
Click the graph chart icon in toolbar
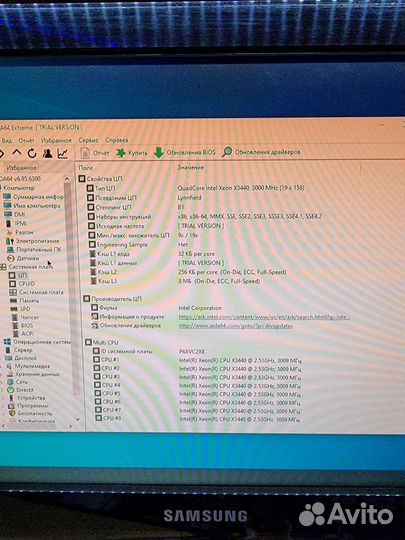[x=63, y=153]
